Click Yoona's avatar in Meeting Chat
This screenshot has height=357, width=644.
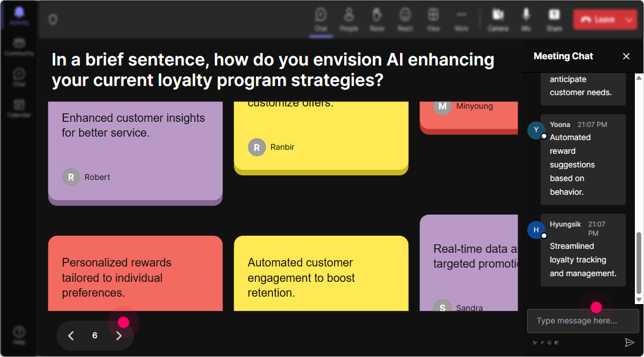click(536, 130)
